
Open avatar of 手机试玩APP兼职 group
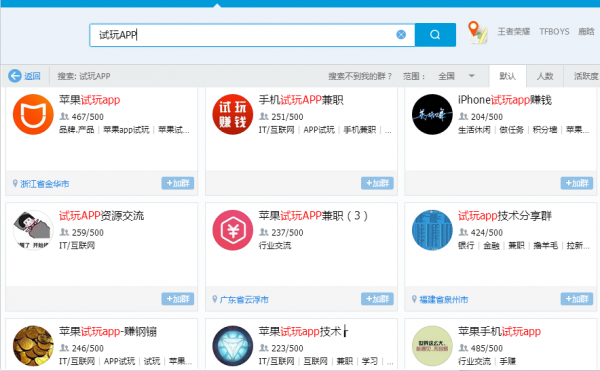(x=233, y=114)
